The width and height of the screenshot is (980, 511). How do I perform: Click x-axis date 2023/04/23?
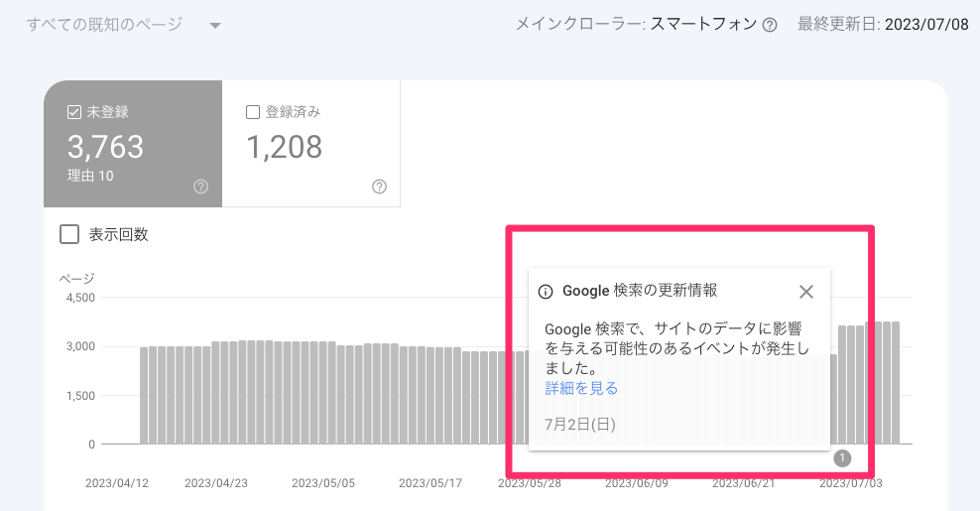pyautogui.click(x=216, y=483)
